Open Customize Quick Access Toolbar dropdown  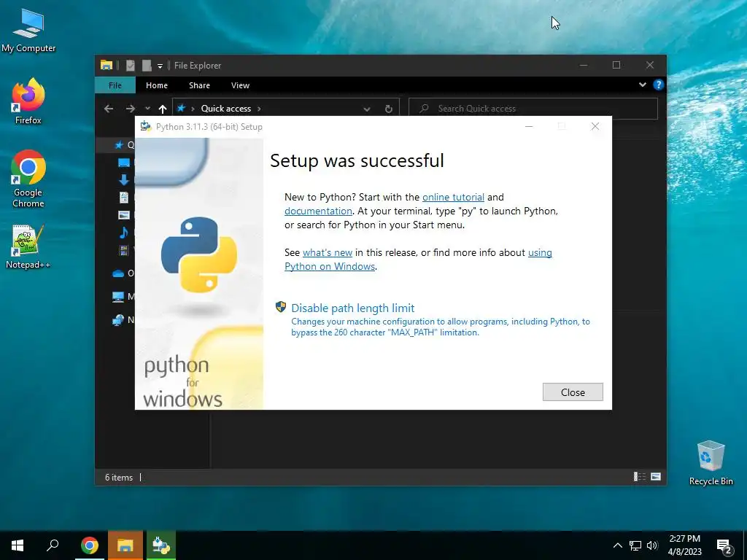[x=160, y=66]
